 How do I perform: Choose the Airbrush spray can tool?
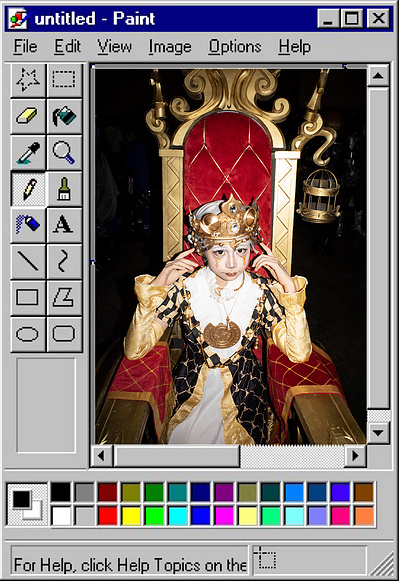[28, 225]
